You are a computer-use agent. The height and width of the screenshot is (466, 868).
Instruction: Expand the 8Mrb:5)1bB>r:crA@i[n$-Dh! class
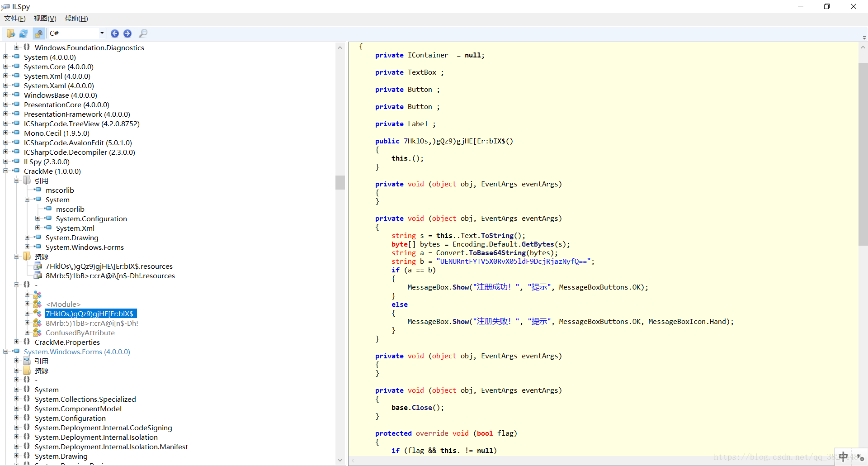[x=27, y=323]
